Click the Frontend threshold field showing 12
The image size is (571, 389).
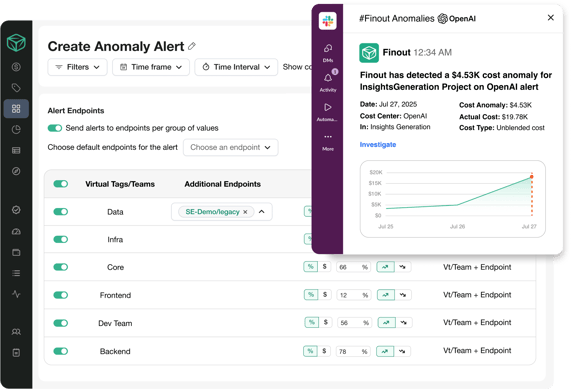(354, 295)
